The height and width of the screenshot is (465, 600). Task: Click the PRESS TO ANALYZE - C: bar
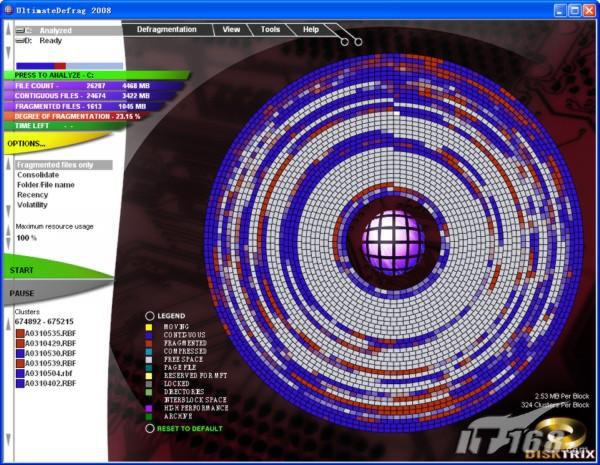point(96,75)
